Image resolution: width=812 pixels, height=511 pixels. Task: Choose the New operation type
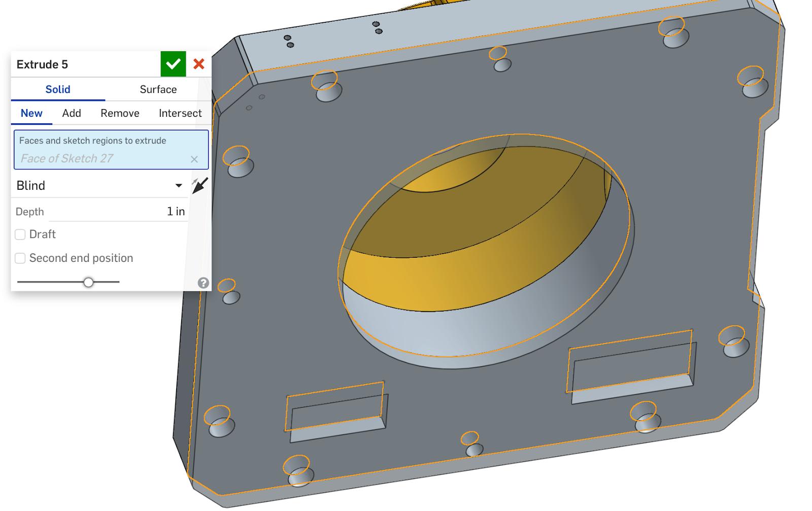31,113
